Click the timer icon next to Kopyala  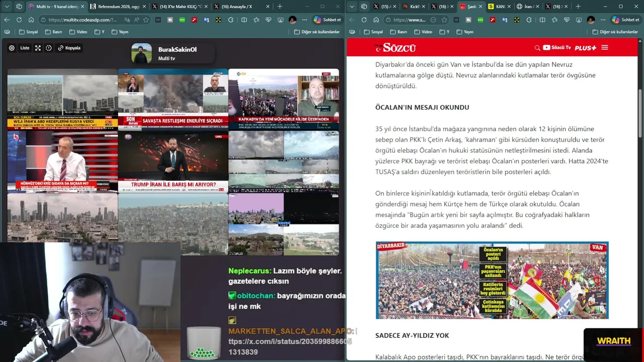(x=48, y=48)
